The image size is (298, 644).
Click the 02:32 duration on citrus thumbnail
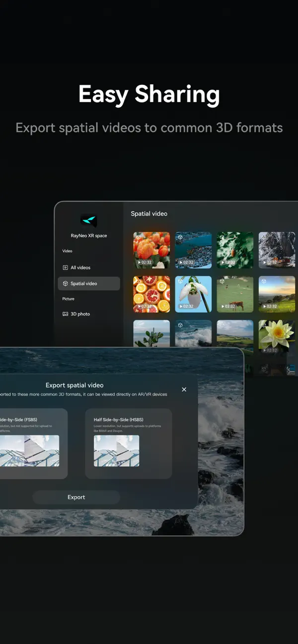point(145,306)
